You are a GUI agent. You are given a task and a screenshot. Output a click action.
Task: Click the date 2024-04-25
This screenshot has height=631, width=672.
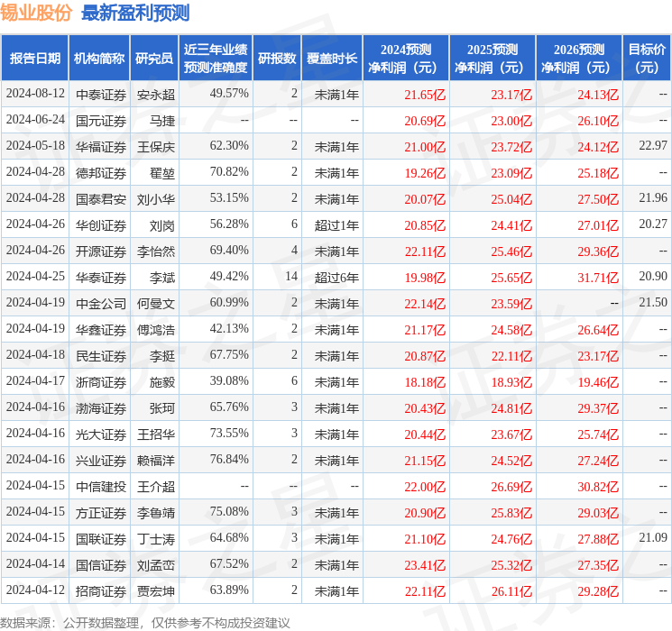click(35, 276)
